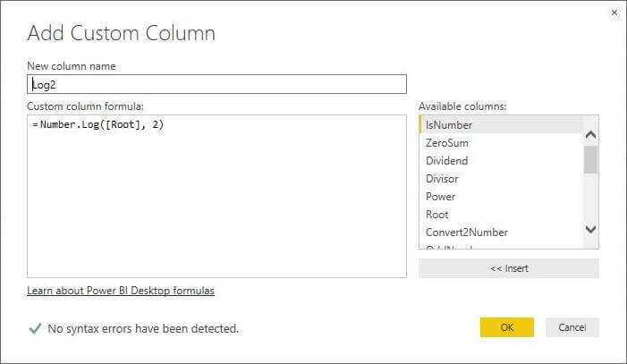Select the ZeroSum column
Image resolution: width=627 pixels, height=364 pixels.
click(447, 143)
